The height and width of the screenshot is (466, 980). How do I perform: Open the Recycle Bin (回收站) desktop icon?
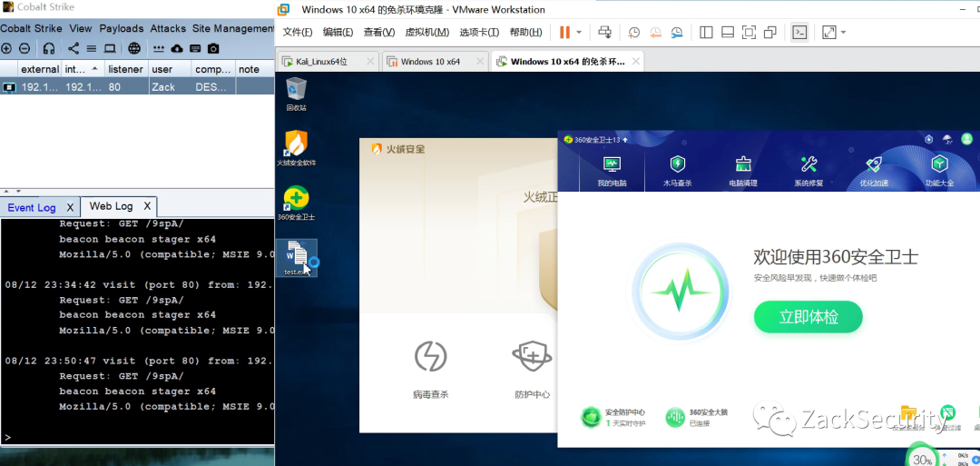point(296,94)
